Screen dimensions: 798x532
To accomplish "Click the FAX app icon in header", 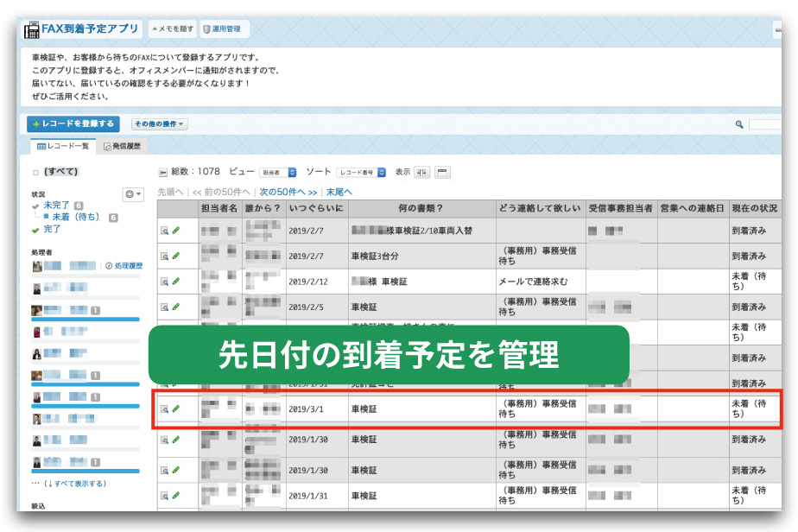I will pos(32,29).
